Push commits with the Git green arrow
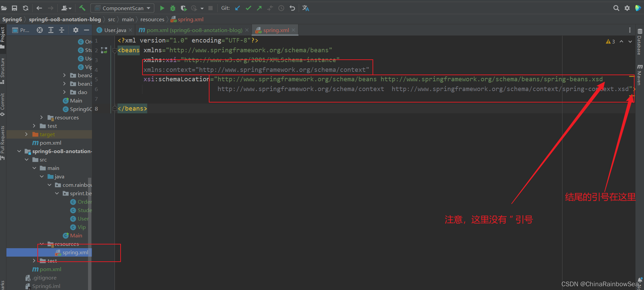The height and width of the screenshot is (290, 644). tap(259, 8)
